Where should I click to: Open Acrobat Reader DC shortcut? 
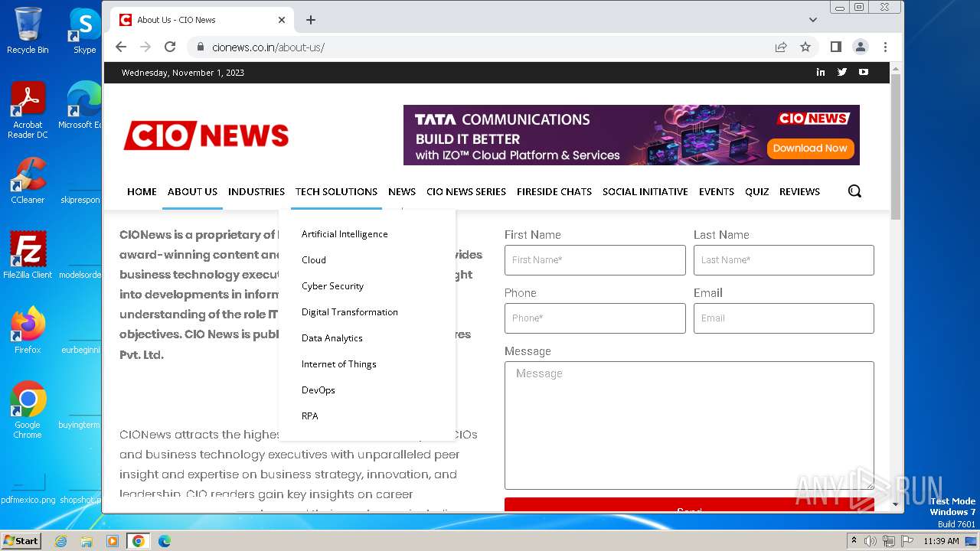(28, 110)
